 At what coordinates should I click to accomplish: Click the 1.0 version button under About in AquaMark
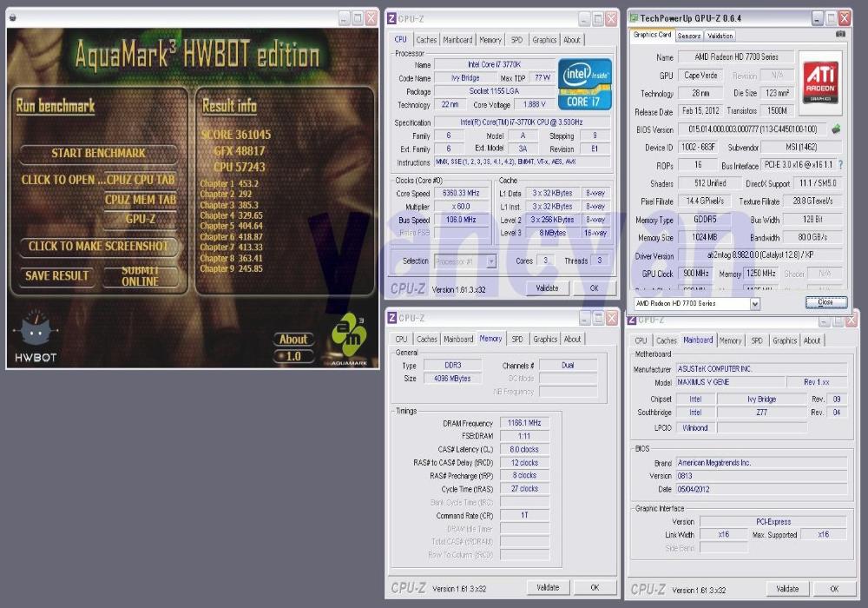click(x=293, y=357)
